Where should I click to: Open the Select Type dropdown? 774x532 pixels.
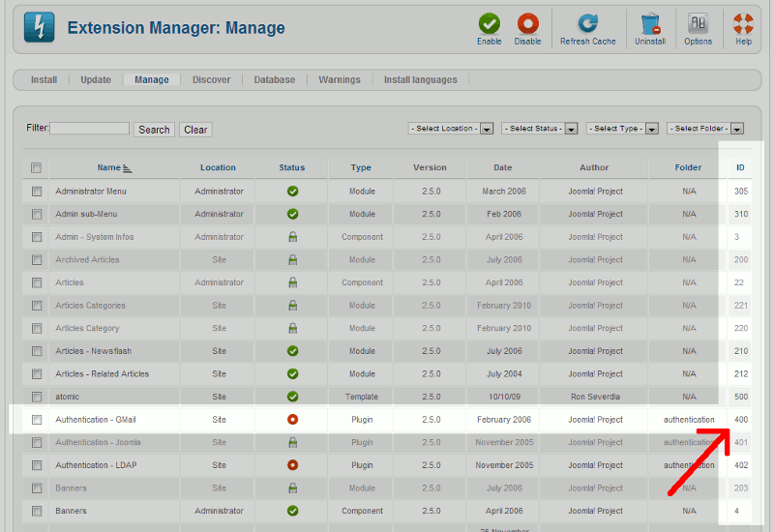(x=621, y=129)
